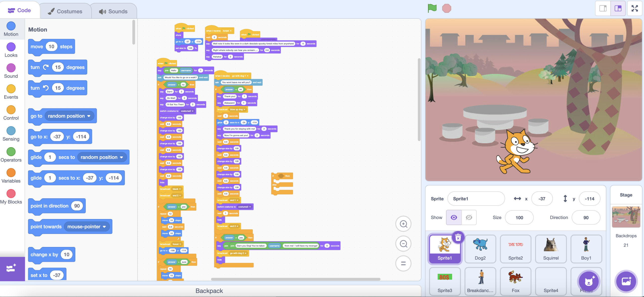The height and width of the screenshot is (297, 644).
Task: Open mouse-pointer dropdown in point towards block
Action: coord(87,227)
